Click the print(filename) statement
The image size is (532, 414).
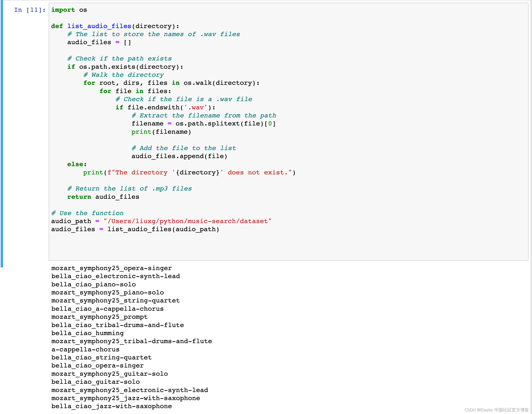[161, 132]
